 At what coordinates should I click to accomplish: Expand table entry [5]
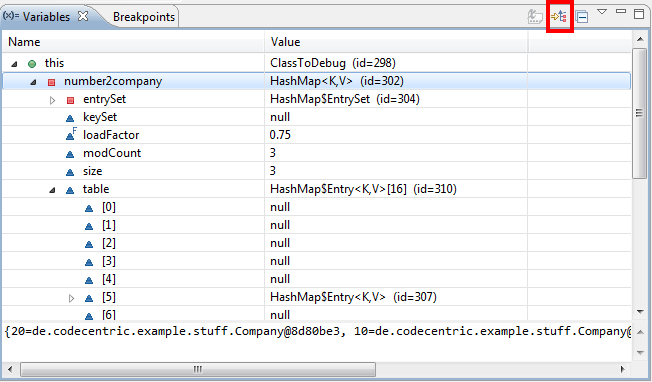[x=72, y=298]
